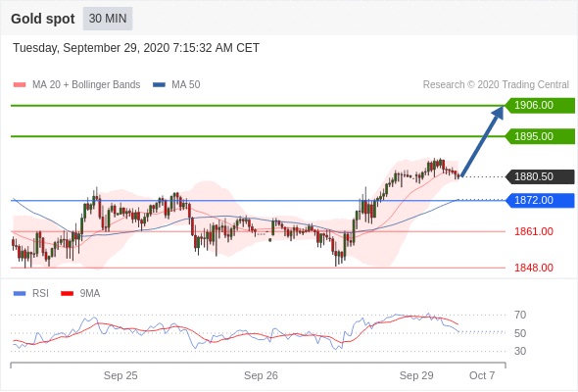Click the MA 20 Bollinger Bands legend swatch
Screen dimensions: 578x392
(20, 85)
